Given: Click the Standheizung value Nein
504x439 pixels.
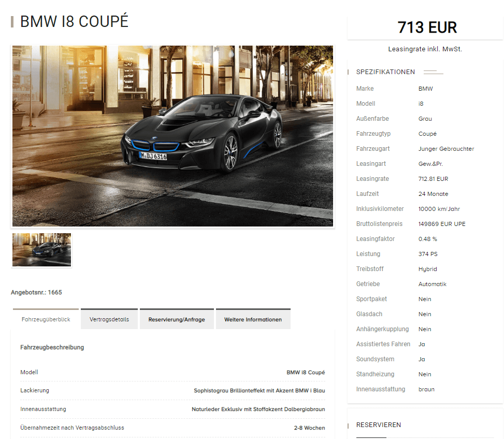Looking at the screenshot, I should [x=425, y=374].
